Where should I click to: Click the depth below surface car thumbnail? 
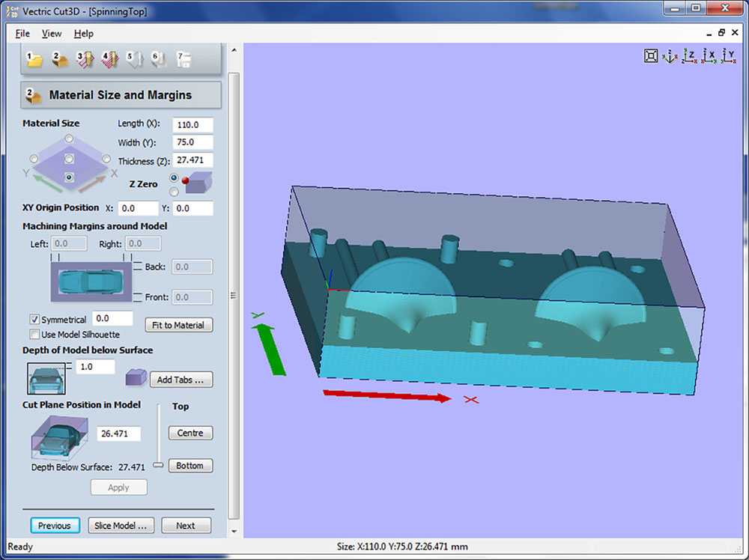tap(46, 378)
